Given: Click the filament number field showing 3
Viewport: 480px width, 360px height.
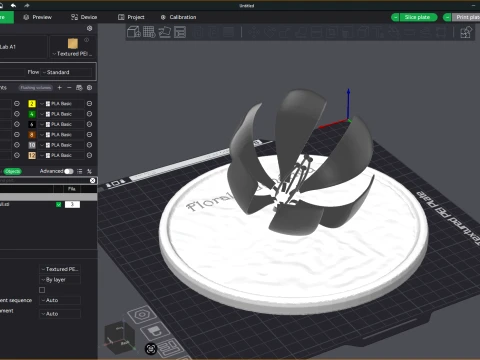Looking at the screenshot, I should tap(72, 204).
